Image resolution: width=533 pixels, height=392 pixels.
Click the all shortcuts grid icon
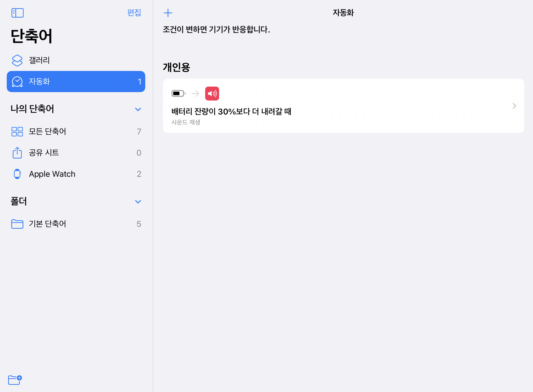[x=17, y=132]
